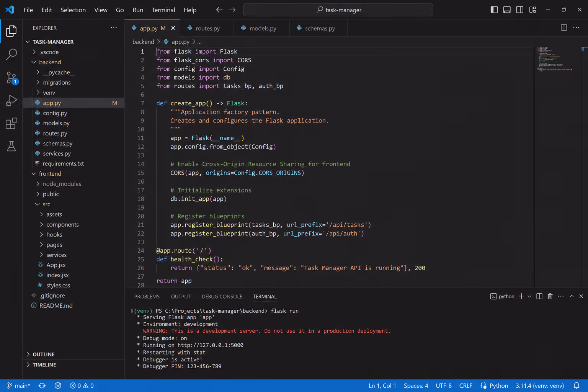Click the task-manager command center search box

338,10
